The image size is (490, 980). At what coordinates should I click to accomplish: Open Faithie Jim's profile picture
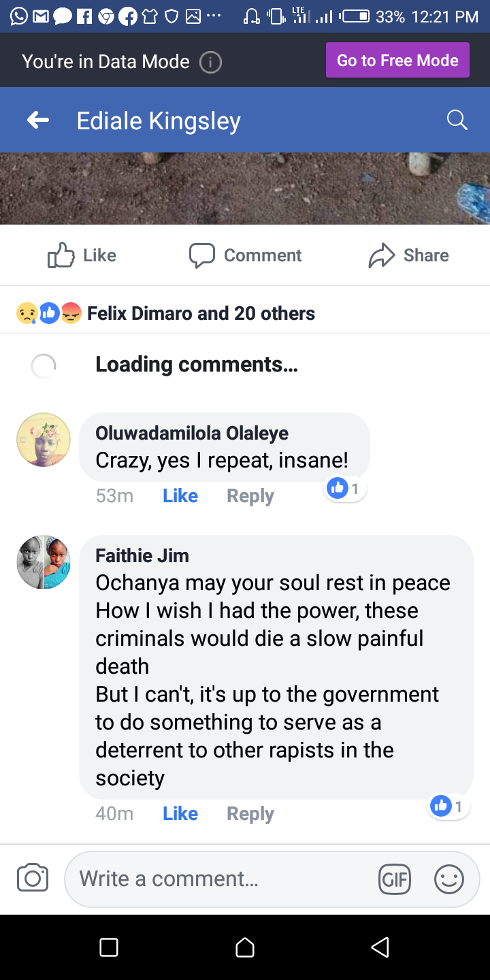point(44,562)
